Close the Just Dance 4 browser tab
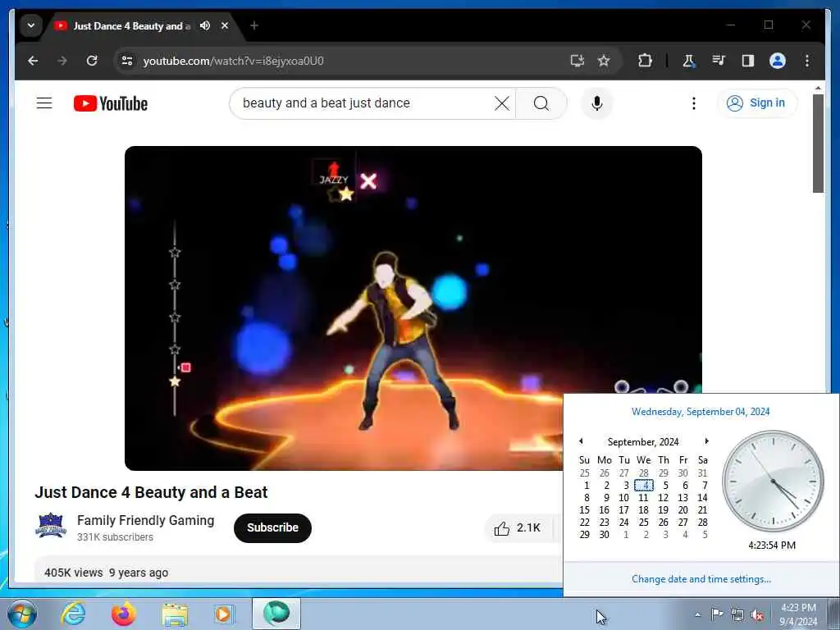 tap(225, 25)
